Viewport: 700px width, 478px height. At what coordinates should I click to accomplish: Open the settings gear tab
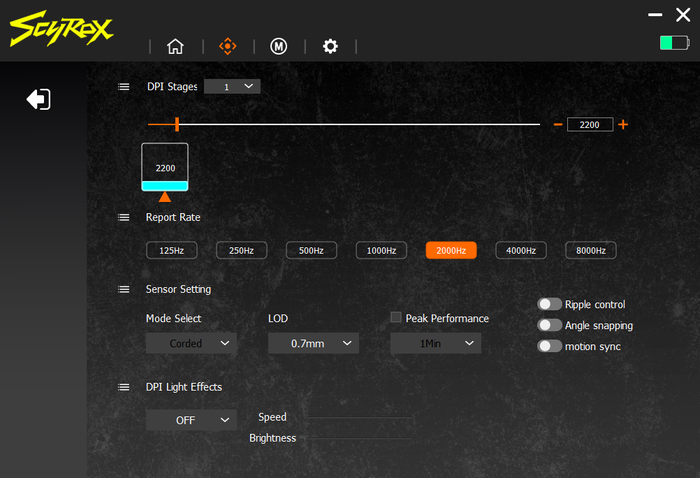click(x=330, y=46)
